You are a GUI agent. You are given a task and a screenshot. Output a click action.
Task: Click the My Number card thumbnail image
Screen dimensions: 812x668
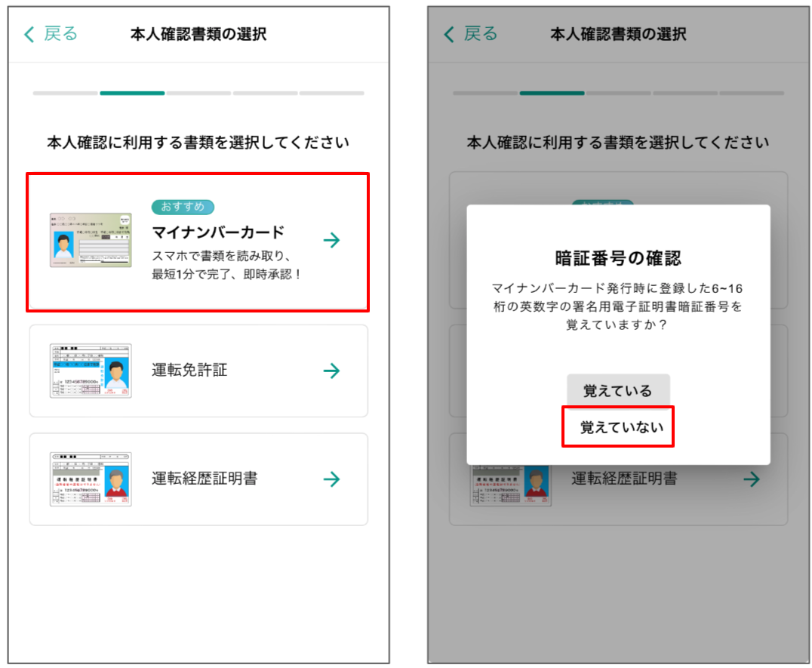[91, 240]
